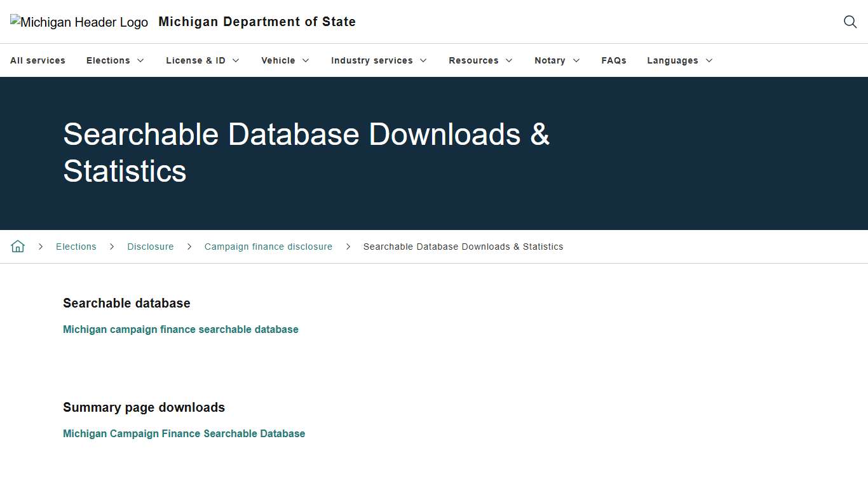The height and width of the screenshot is (488, 868).
Task: Open Michigan campaign finance searchable database link
Action: [x=180, y=329]
